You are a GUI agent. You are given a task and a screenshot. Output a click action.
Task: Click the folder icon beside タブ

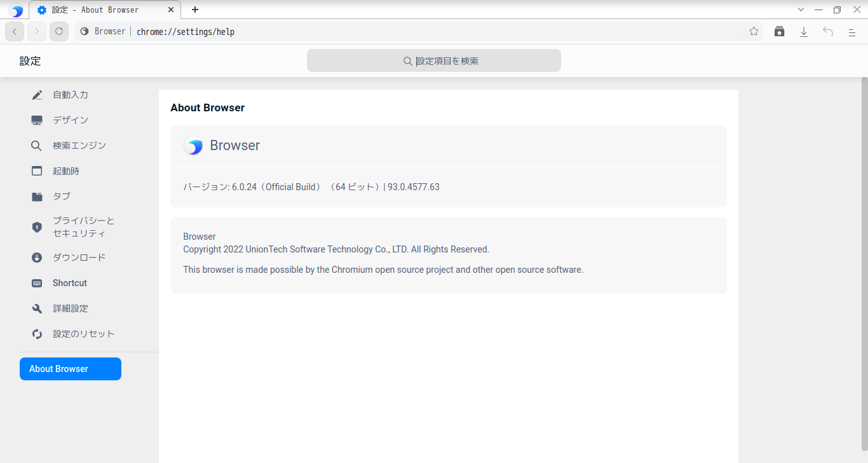[x=37, y=197]
